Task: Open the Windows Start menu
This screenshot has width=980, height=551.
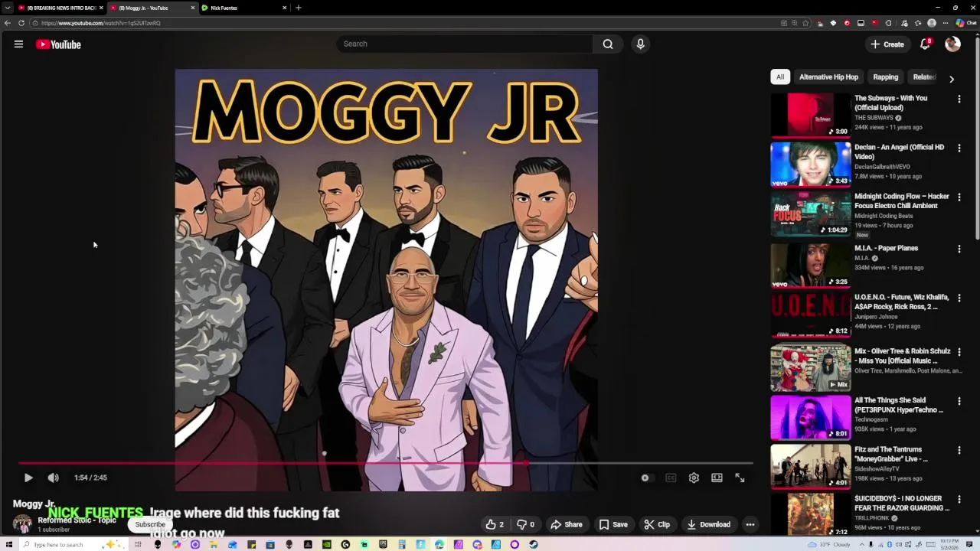Action: (8, 545)
